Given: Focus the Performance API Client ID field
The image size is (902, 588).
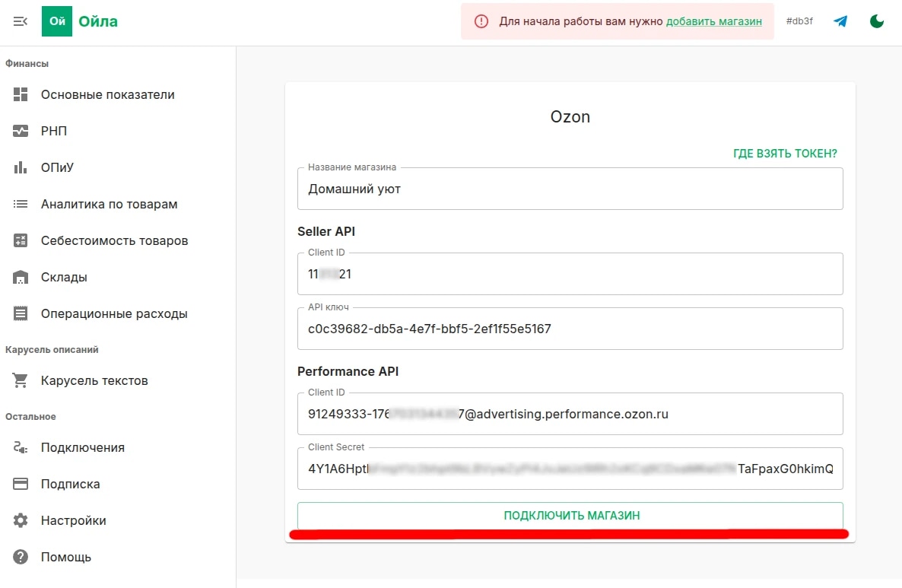Looking at the screenshot, I should pyautogui.click(x=570, y=414).
